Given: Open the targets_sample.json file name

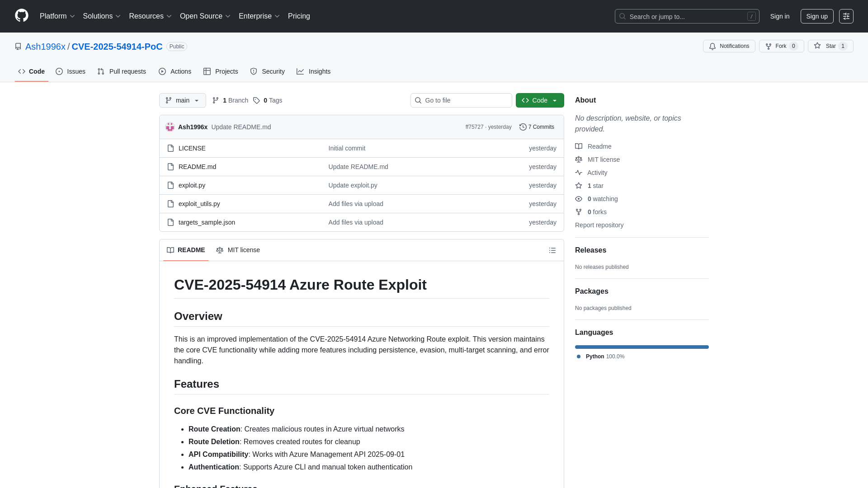Looking at the screenshot, I should (207, 222).
